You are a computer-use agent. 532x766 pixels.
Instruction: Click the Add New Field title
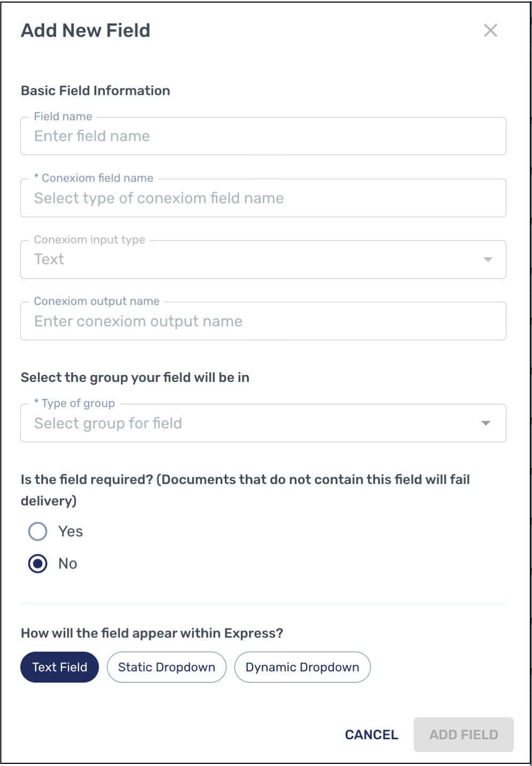click(85, 30)
